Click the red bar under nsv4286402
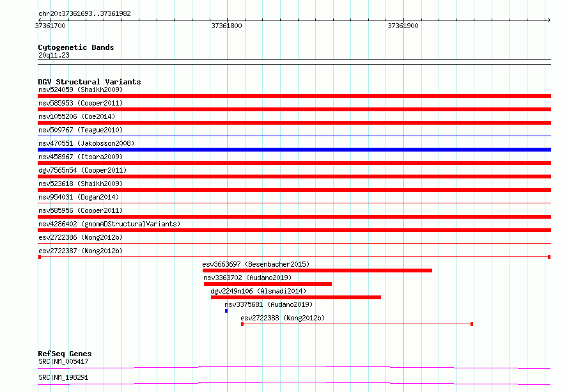 [x=294, y=230]
